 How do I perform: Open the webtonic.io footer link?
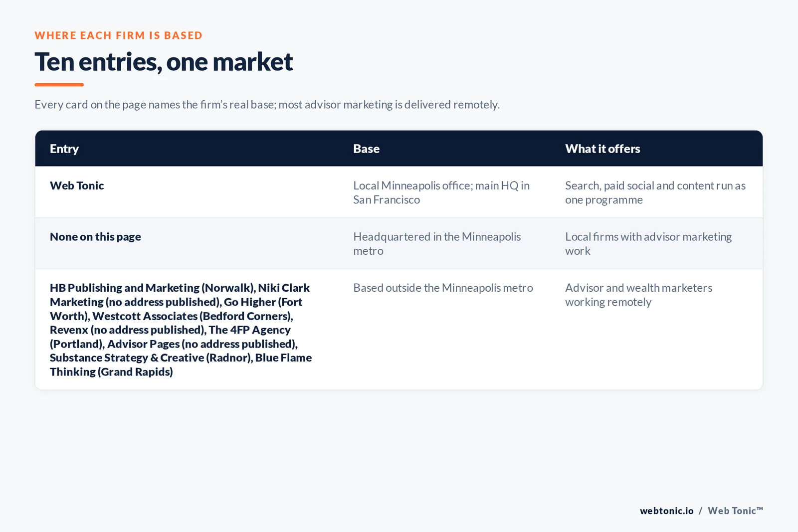[667, 511]
